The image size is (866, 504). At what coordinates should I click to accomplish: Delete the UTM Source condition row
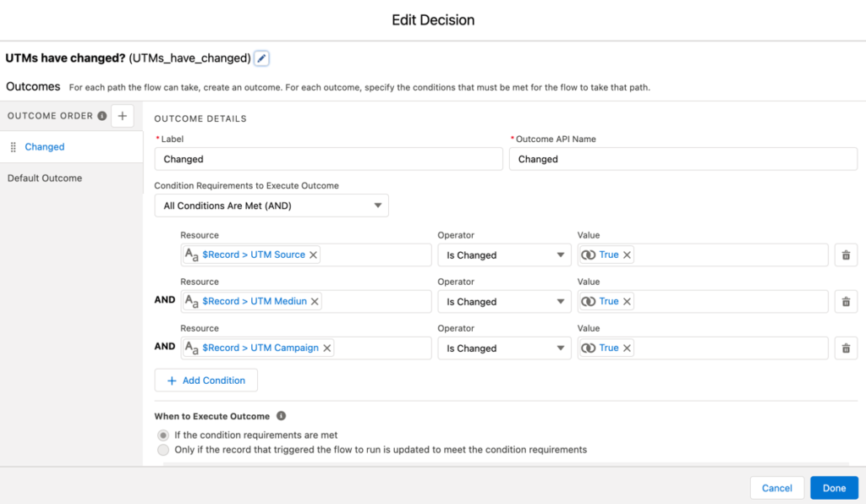[x=846, y=255]
